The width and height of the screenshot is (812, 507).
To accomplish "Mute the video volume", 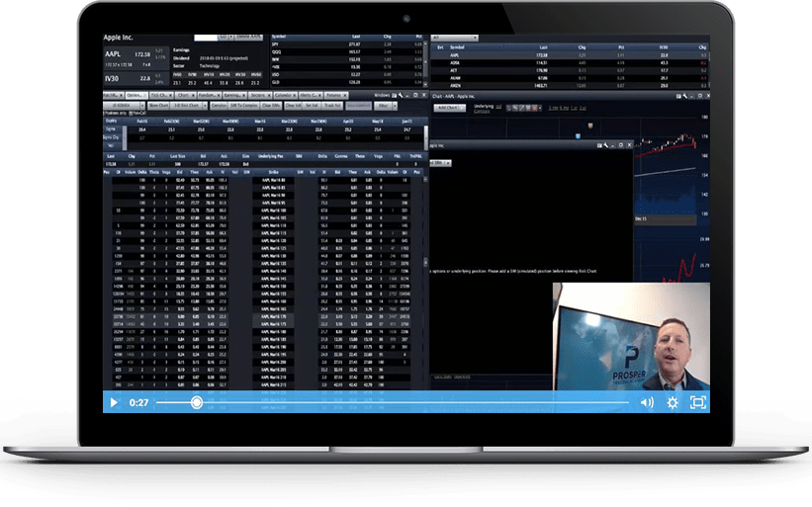I will 647,402.
